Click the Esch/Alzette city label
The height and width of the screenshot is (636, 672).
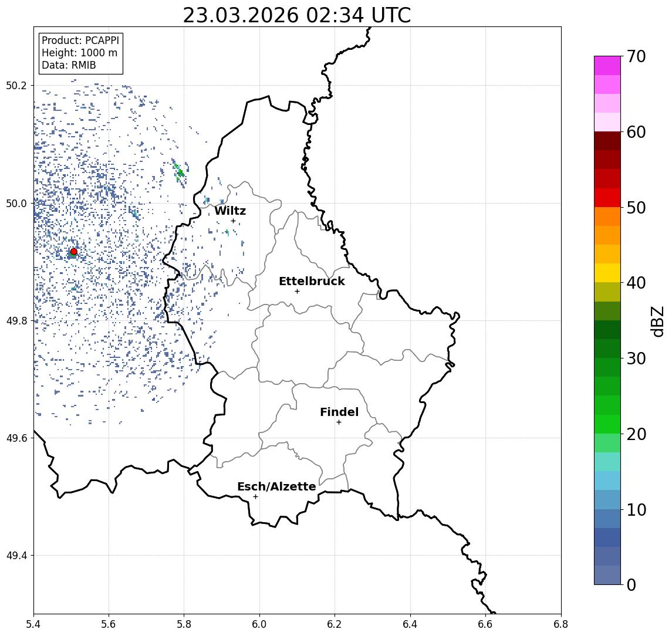tap(276, 486)
